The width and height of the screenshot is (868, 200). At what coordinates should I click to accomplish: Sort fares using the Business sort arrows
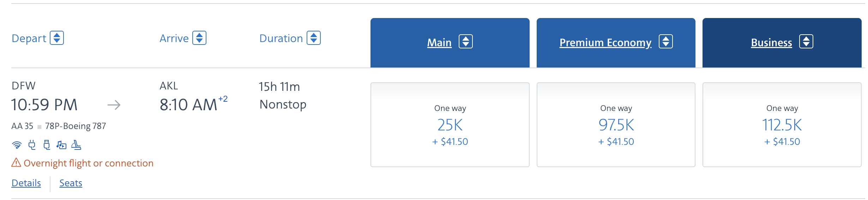[806, 42]
